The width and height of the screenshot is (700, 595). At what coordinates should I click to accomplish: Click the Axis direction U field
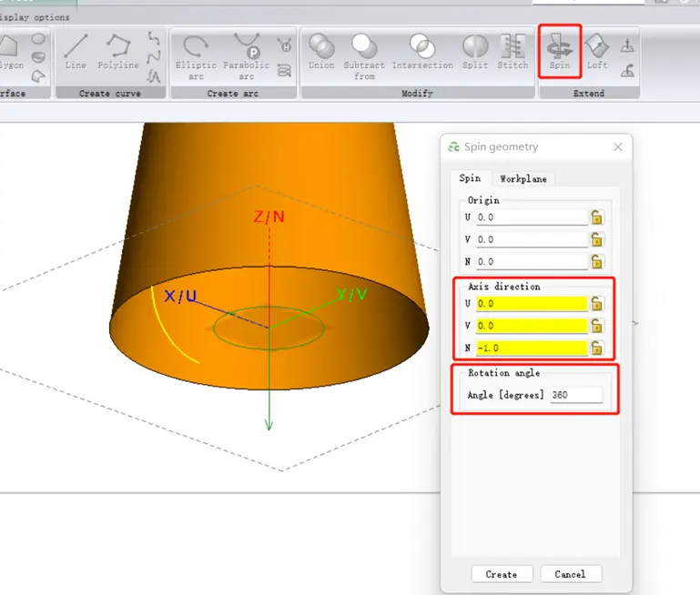pyautogui.click(x=532, y=304)
